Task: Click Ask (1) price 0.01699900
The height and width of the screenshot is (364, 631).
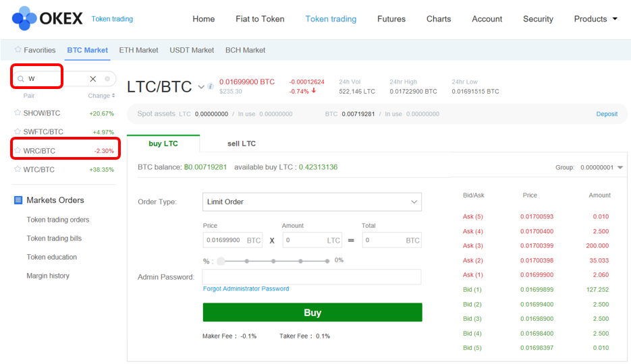Action: 537,275
